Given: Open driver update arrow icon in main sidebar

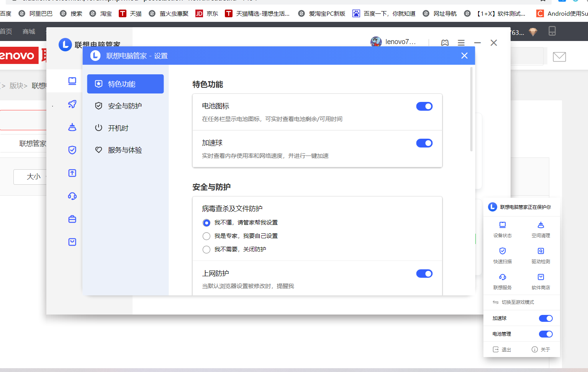Looking at the screenshot, I should 72,173.
